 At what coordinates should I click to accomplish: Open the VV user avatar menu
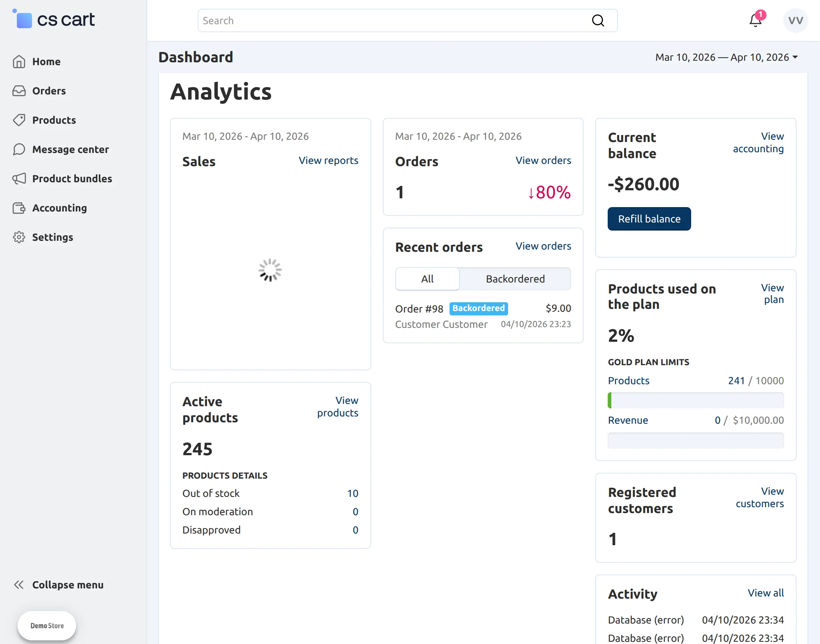pyautogui.click(x=795, y=20)
